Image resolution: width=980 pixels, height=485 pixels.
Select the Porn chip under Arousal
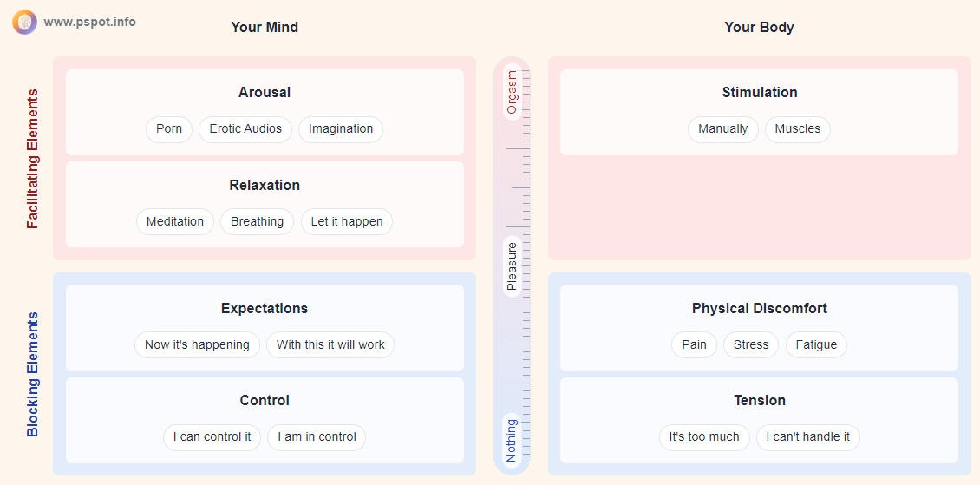[x=169, y=129]
